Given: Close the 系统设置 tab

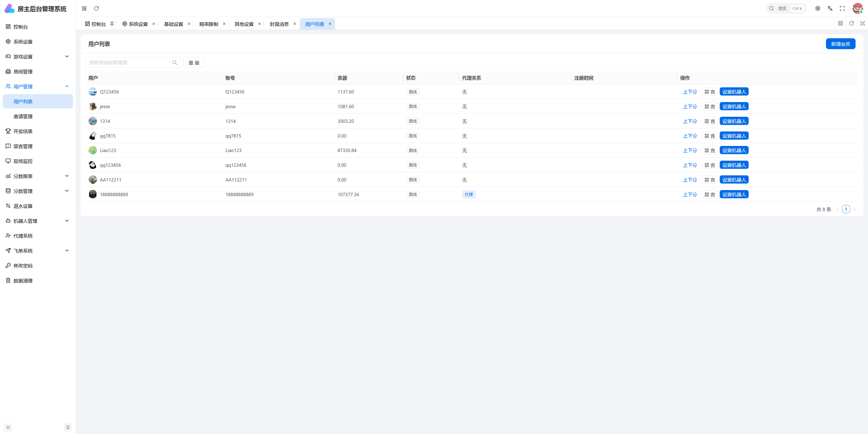Looking at the screenshot, I should 154,24.
